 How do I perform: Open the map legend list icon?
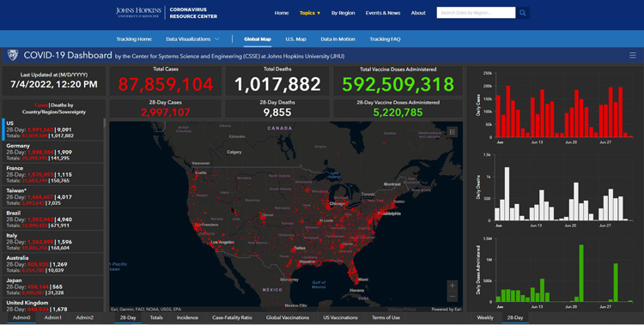click(x=452, y=132)
